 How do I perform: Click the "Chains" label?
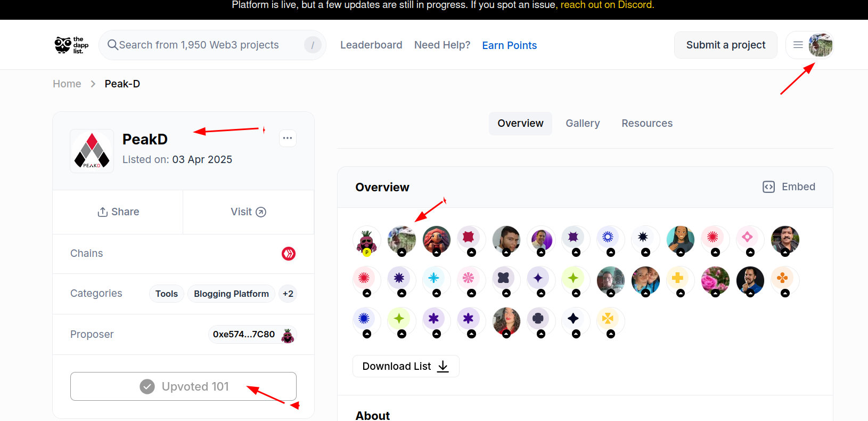(87, 254)
